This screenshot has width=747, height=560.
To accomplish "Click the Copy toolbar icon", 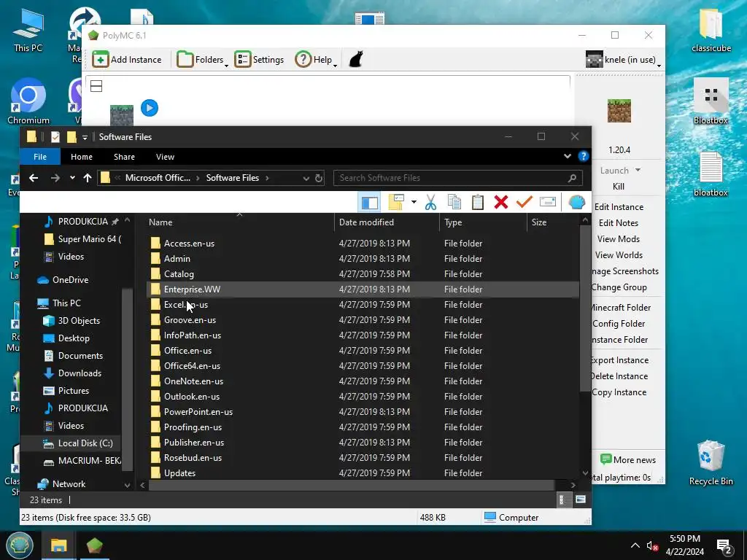I will pyautogui.click(x=454, y=203).
